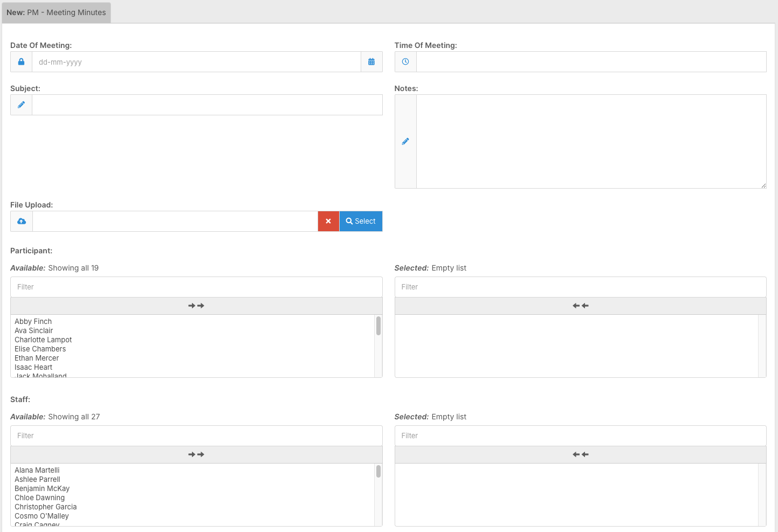Select staff member Cosmo O'Malley

pyautogui.click(x=42, y=516)
